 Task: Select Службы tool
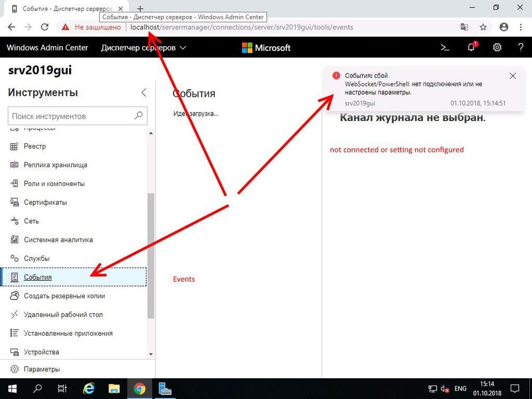pyautogui.click(x=73, y=258)
